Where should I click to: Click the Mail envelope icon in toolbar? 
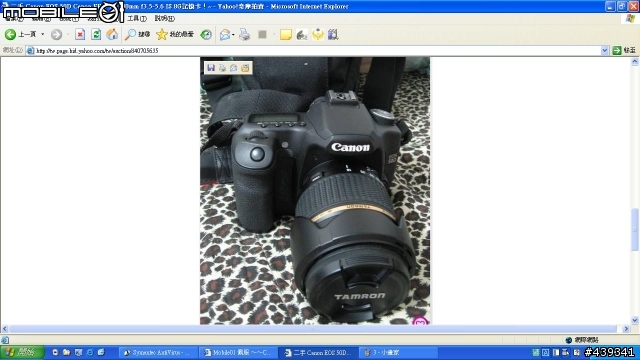coord(225,35)
